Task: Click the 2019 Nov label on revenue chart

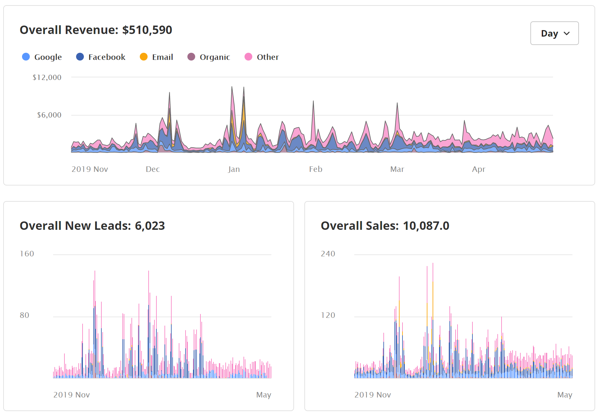Action: point(90,169)
